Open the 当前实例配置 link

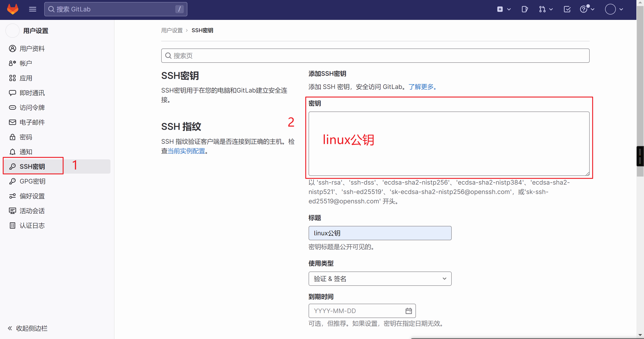[186, 151]
